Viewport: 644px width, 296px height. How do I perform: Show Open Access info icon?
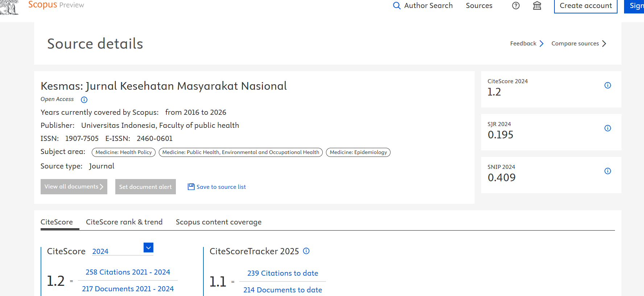click(x=84, y=100)
